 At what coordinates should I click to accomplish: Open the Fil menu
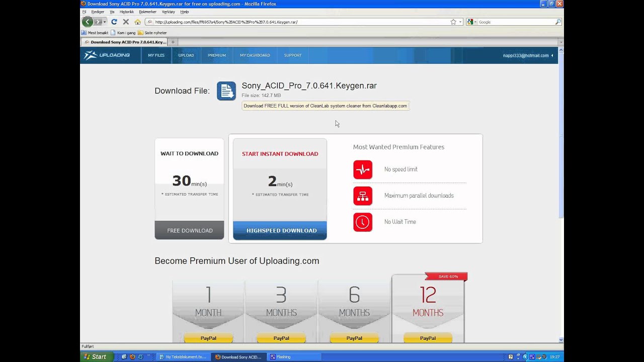[84, 12]
